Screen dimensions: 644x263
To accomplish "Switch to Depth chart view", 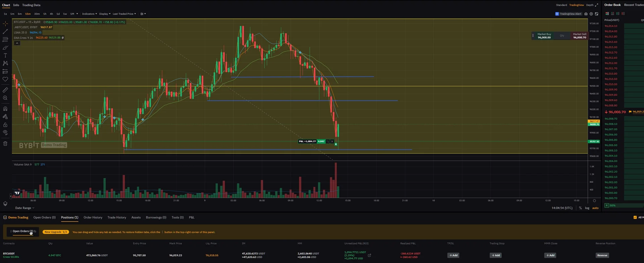I will pyautogui.click(x=590, y=5).
